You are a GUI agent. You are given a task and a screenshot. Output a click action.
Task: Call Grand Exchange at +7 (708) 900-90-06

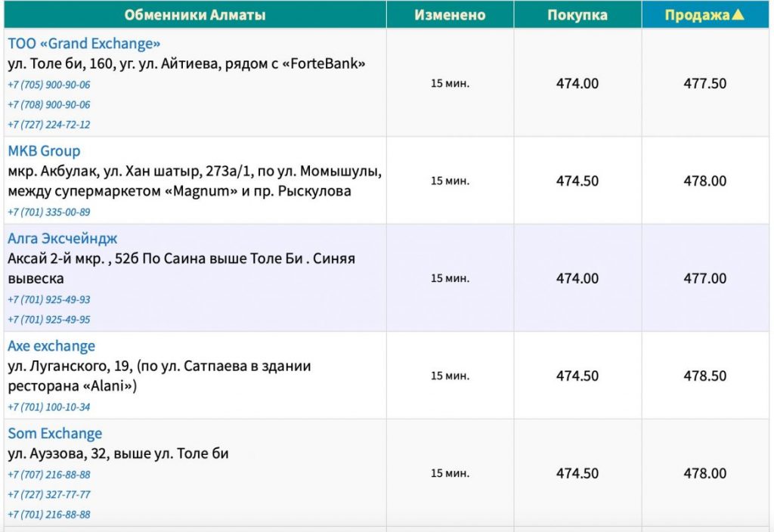[49, 104]
